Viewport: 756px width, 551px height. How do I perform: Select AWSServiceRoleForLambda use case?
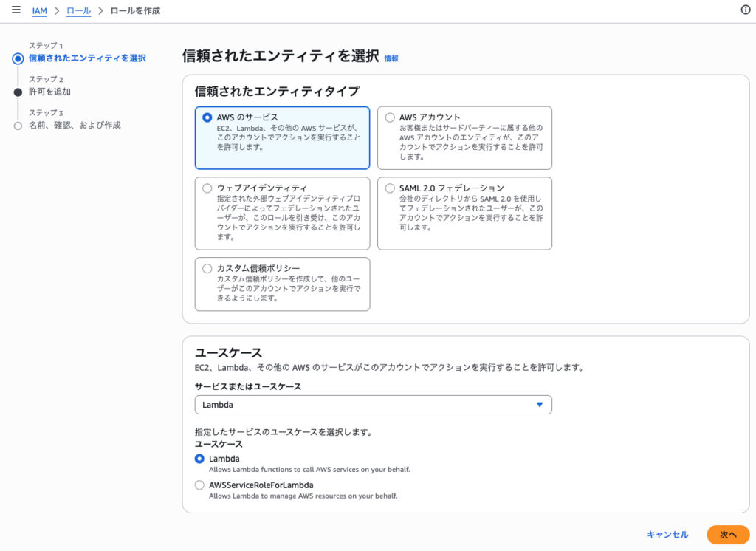[x=199, y=485]
